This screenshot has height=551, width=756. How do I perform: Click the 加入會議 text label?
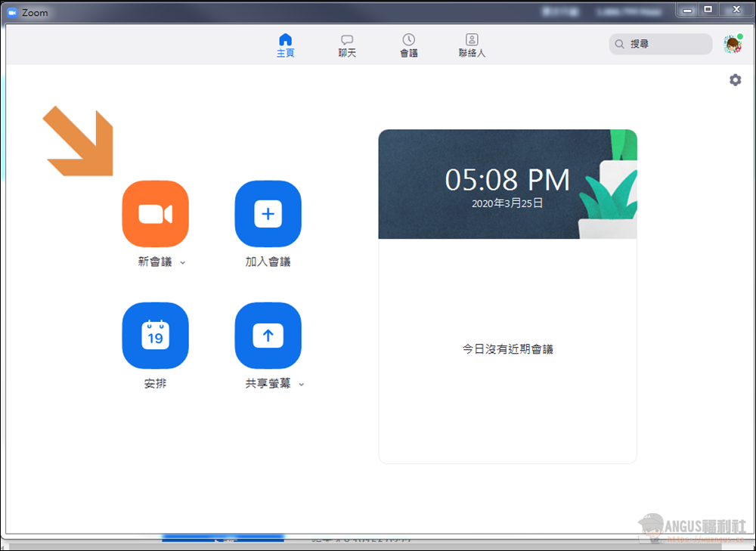[268, 262]
